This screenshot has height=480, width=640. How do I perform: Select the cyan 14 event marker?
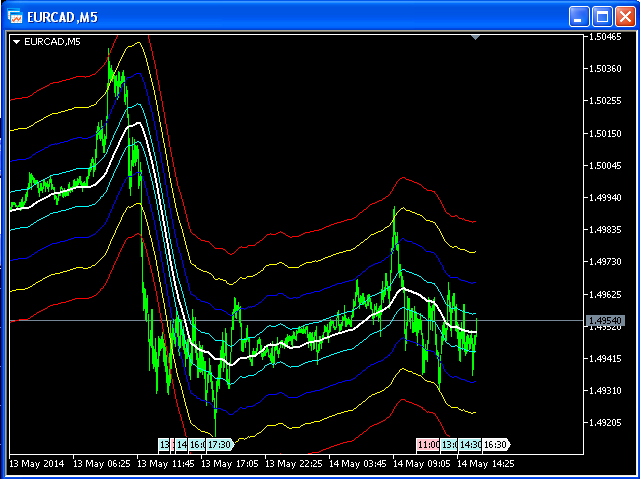tap(182, 444)
